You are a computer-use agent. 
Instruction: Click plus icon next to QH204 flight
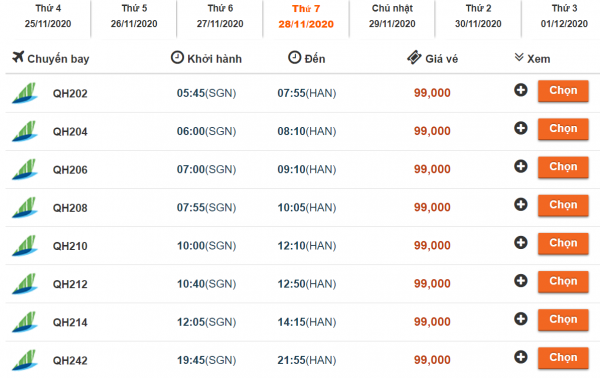[520, 128]
